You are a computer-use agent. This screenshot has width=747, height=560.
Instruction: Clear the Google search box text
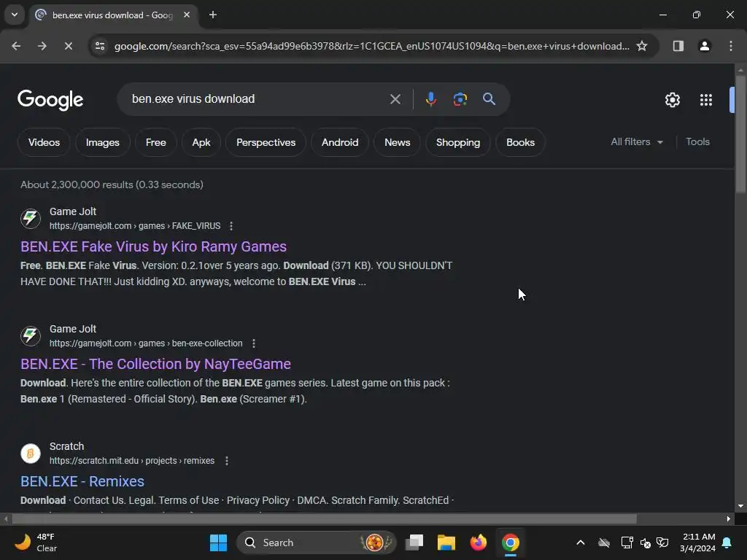pyautogui.click(x=395, y=99)
